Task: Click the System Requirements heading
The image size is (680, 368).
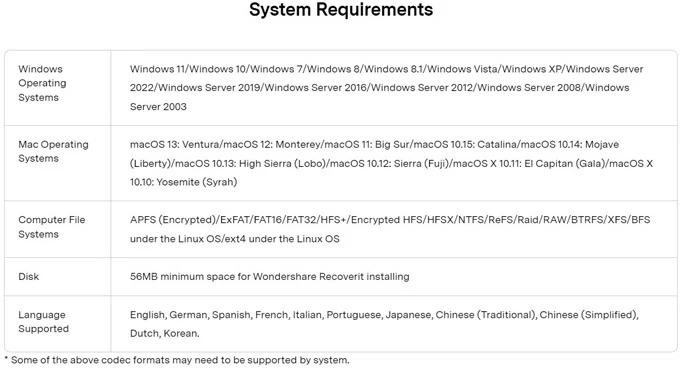Action: (x=341, y=10)
